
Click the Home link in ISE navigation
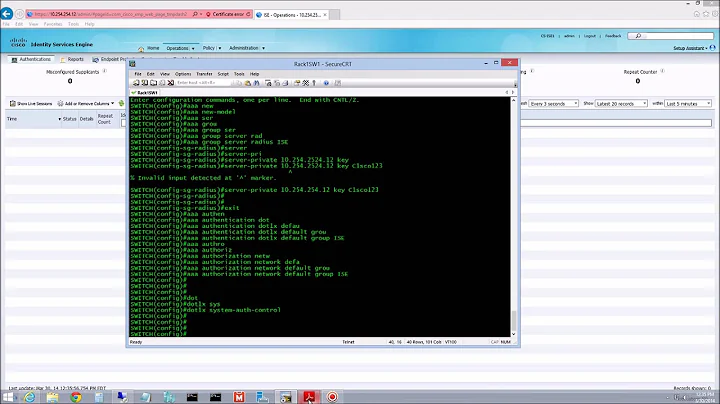[153, 48]
